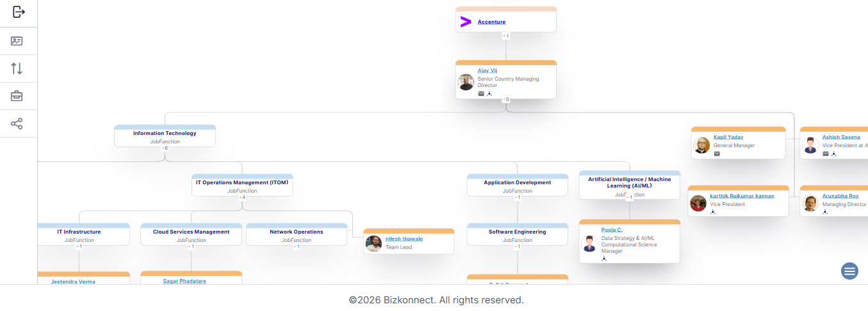The image size is (868, 311).
Task: Click karthik Rajkumar kannan's org network icon
Action: click(x=713, y=212)
